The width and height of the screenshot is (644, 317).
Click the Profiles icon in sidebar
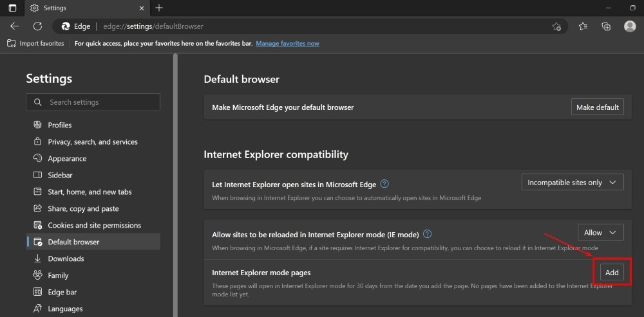(x=38, y=125)
